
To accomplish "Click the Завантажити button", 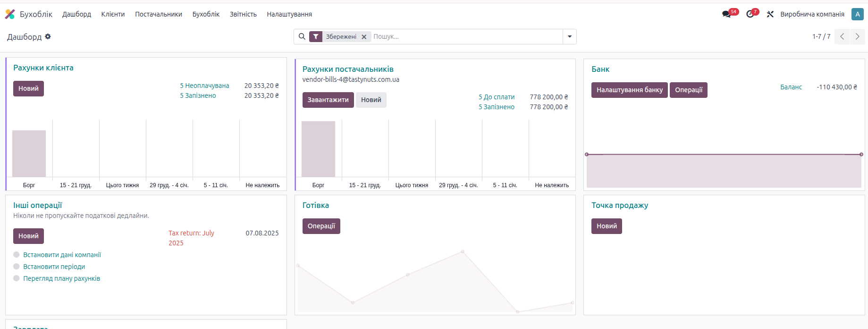I will point(328,100).
